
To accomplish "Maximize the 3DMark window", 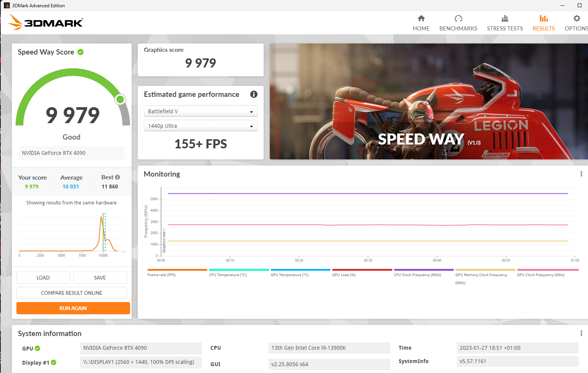I will pyautogui.click(x=580, y=5).
